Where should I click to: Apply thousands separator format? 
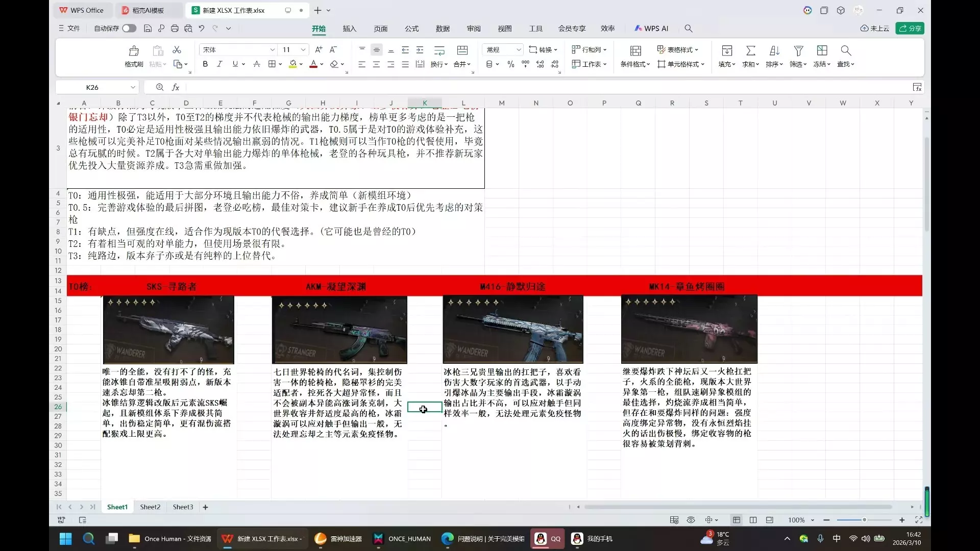(x=525, y=64)
